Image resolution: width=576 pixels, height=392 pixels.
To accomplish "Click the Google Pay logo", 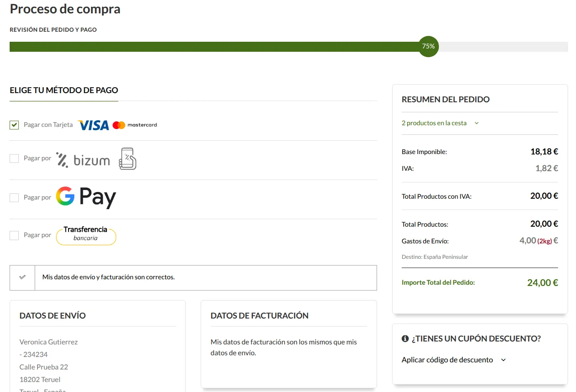I will [86, 197].
